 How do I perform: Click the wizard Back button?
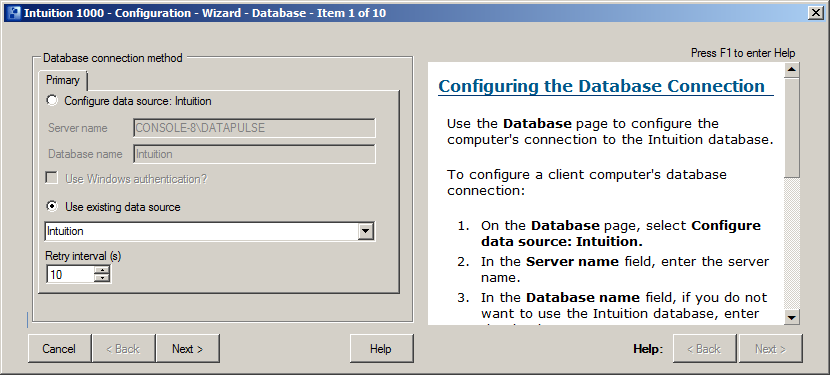coord(123,349)
